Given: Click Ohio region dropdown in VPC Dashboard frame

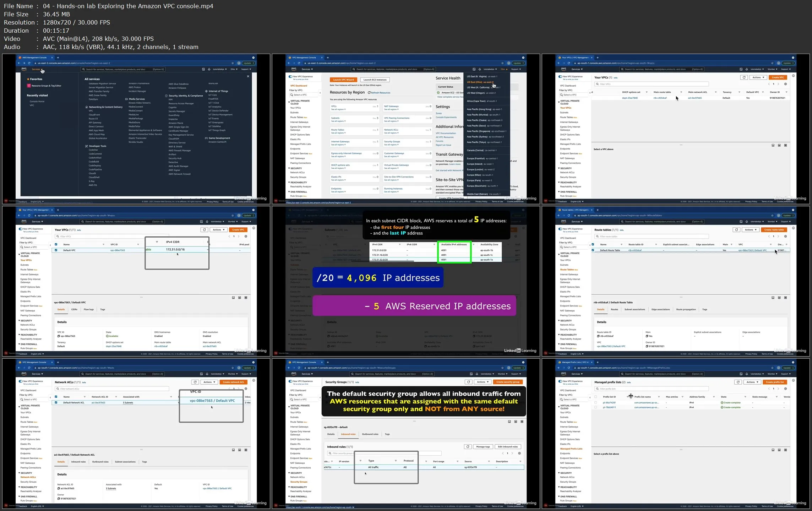Looking at the screenshot, I should pyautogui.click(x=504, y=69).
